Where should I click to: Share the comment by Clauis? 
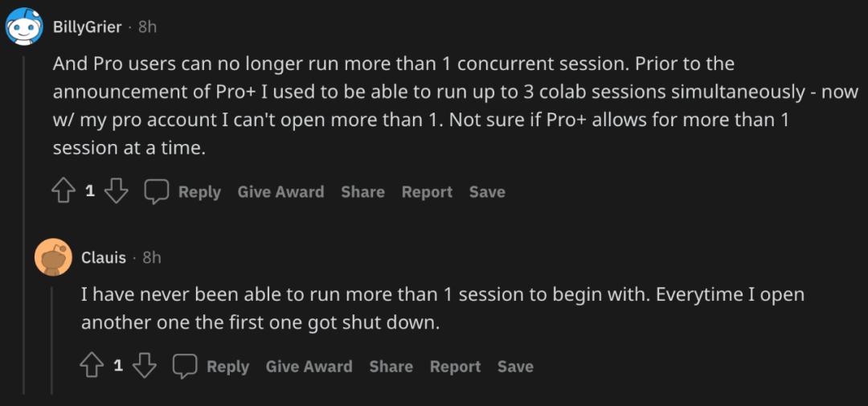pos(391,367)
